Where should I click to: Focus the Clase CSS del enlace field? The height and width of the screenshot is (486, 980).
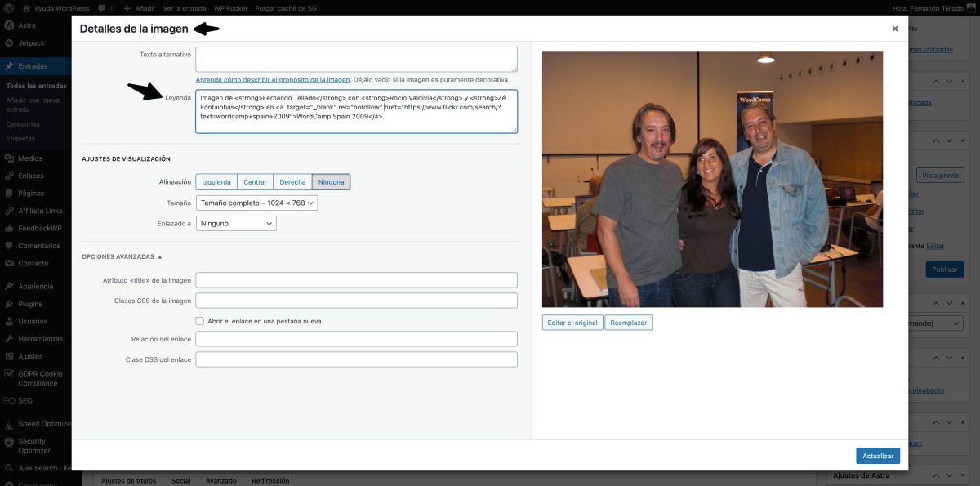click(x=357, y=359)
